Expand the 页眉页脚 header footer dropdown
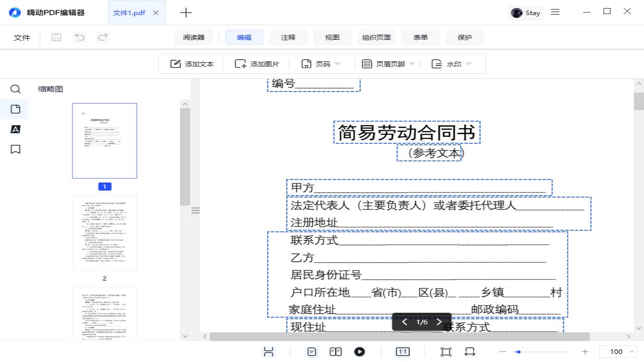The height and width of the screenshot is (362, 644). coord(412,64)
